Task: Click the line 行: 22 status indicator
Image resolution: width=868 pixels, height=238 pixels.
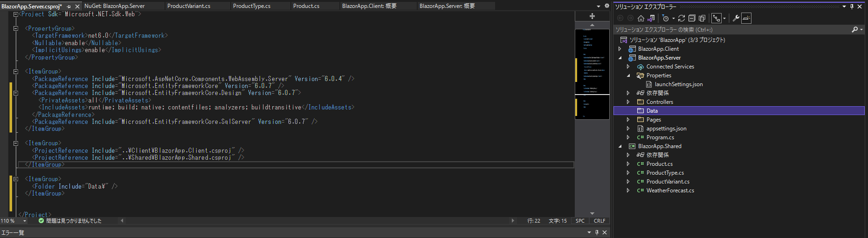Action: [x=534, y=221]
